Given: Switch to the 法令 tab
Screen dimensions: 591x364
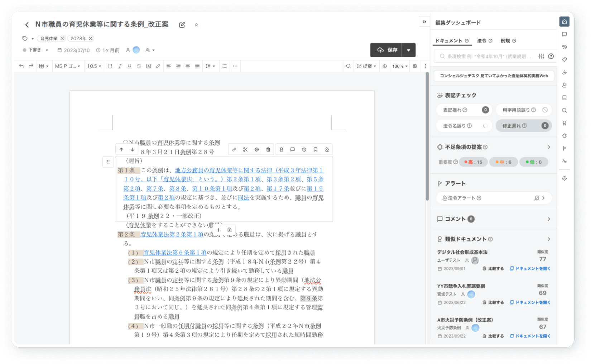Looking at the screenshot, I should point(482,41).
